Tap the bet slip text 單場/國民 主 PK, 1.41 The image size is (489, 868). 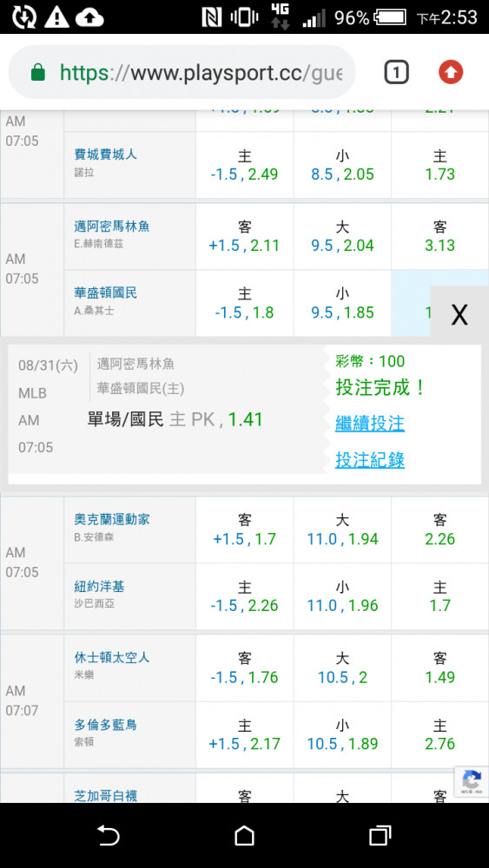pyautogui.click(x=175, y=419)
